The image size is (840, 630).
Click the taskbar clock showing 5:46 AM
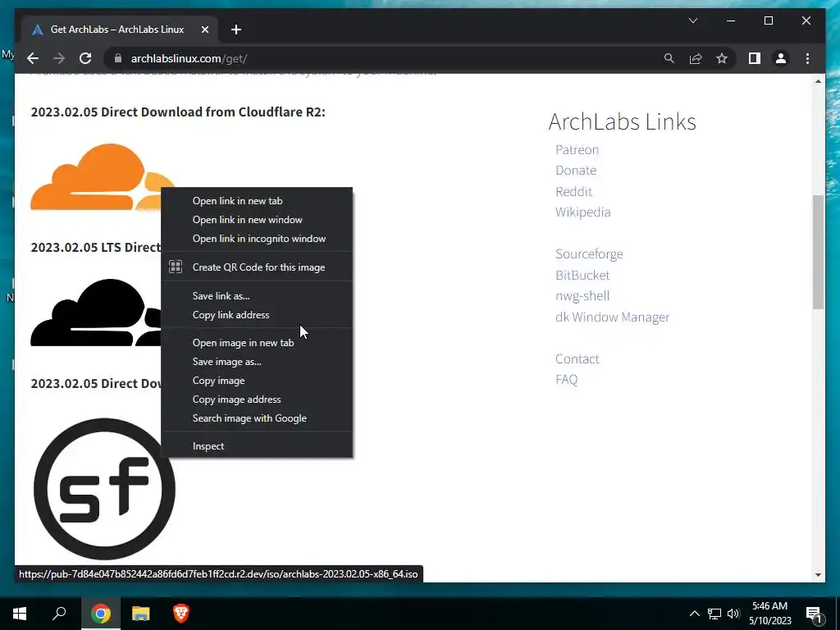coord(769,614)
